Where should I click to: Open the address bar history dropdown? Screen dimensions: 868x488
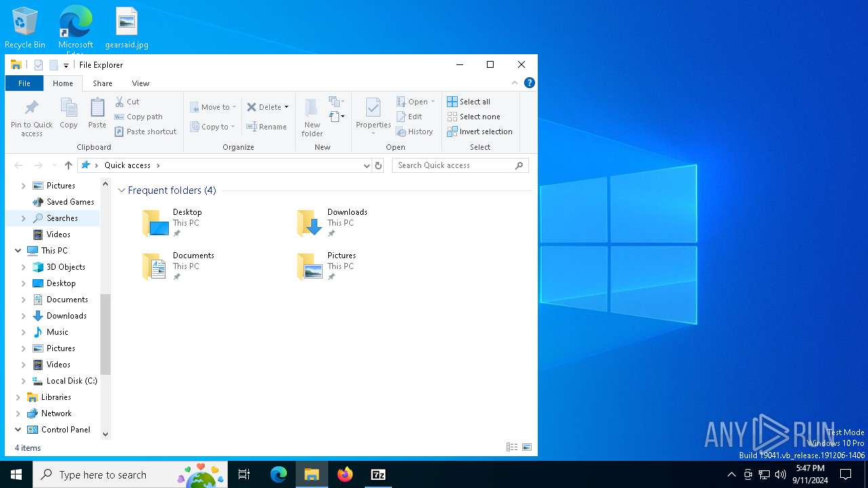coord(367,165)
